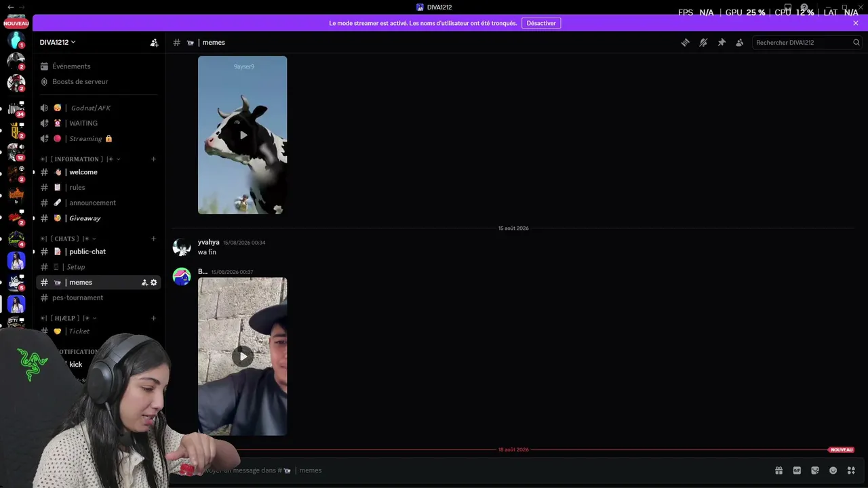This screenshot has width=868, height=488.
Task: Click yvahya's avatar
Action: coord(182,247)
